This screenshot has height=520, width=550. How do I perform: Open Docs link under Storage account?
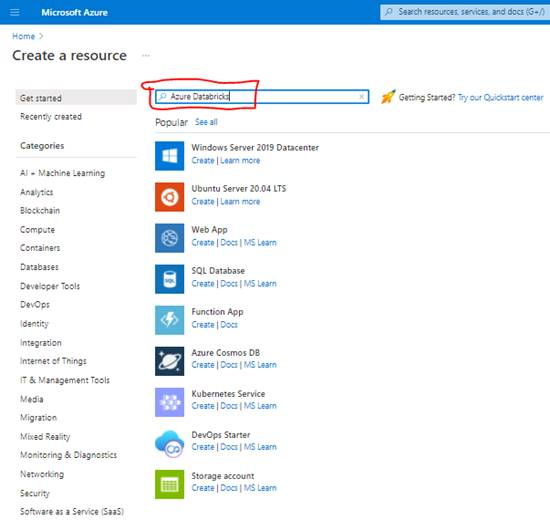point(229,488)
